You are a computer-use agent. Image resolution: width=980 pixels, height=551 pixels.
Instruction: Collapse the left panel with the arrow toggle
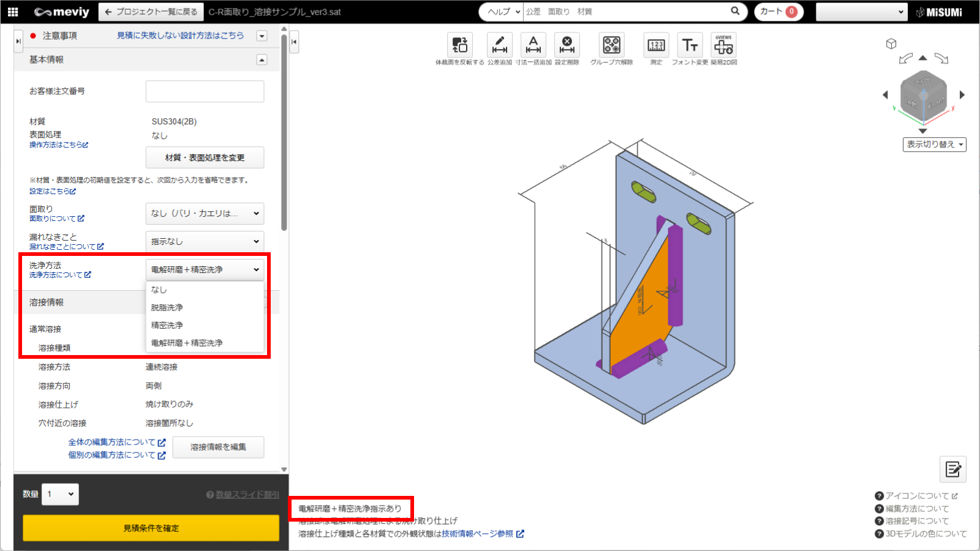coord(294,42)
